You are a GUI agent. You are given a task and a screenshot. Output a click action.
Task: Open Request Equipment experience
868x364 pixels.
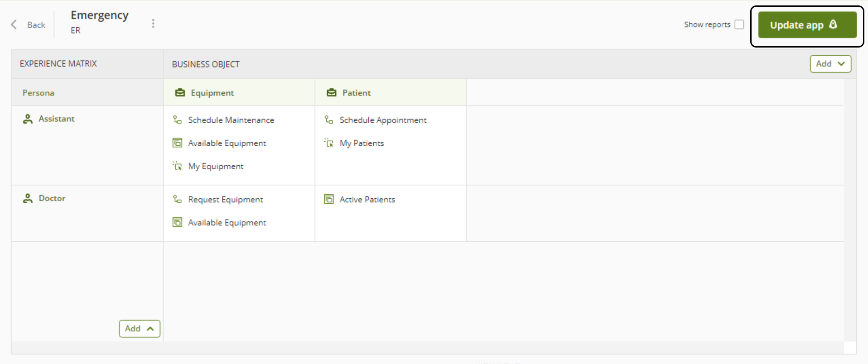tap(225, 200)
